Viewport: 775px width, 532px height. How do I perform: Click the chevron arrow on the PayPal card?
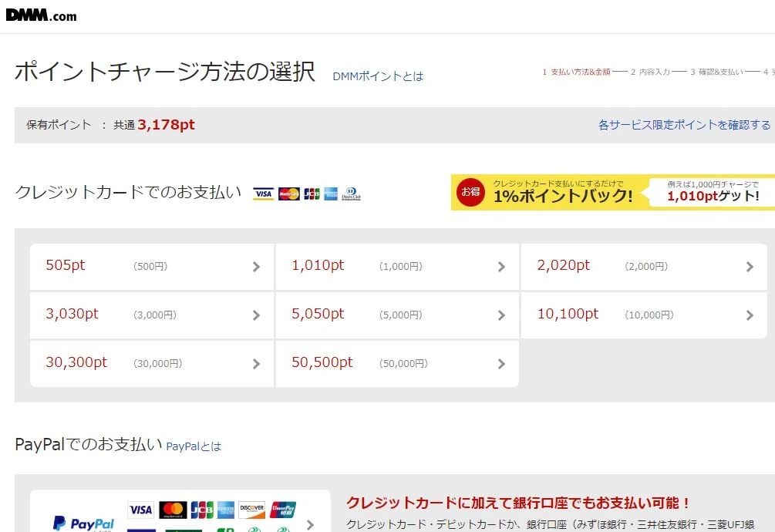point(311,524)
